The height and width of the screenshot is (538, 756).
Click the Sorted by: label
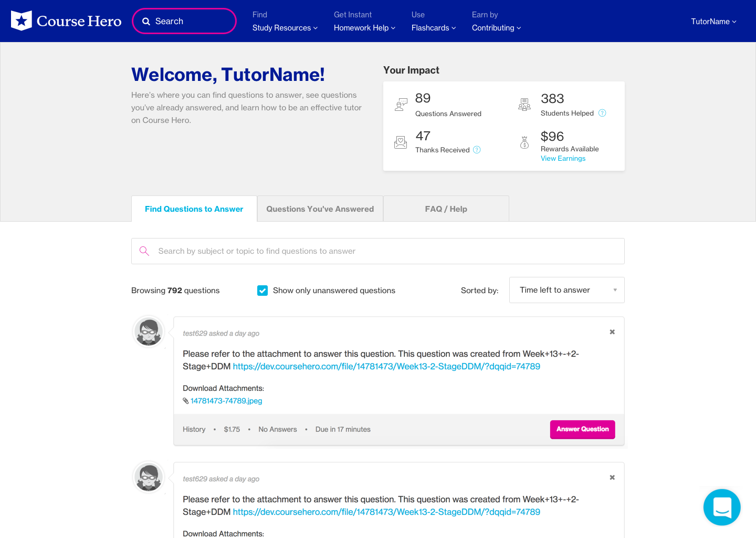480,291
